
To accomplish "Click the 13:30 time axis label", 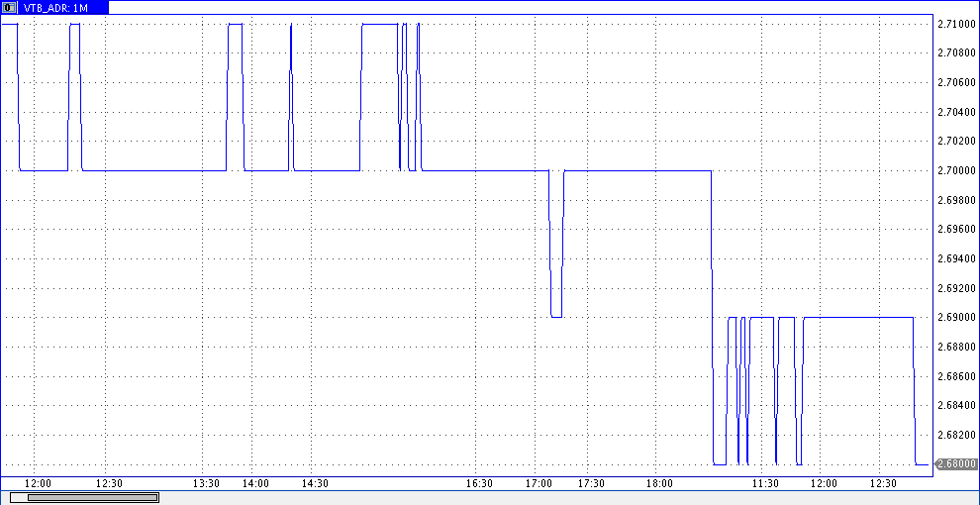I will coord(206,484).
